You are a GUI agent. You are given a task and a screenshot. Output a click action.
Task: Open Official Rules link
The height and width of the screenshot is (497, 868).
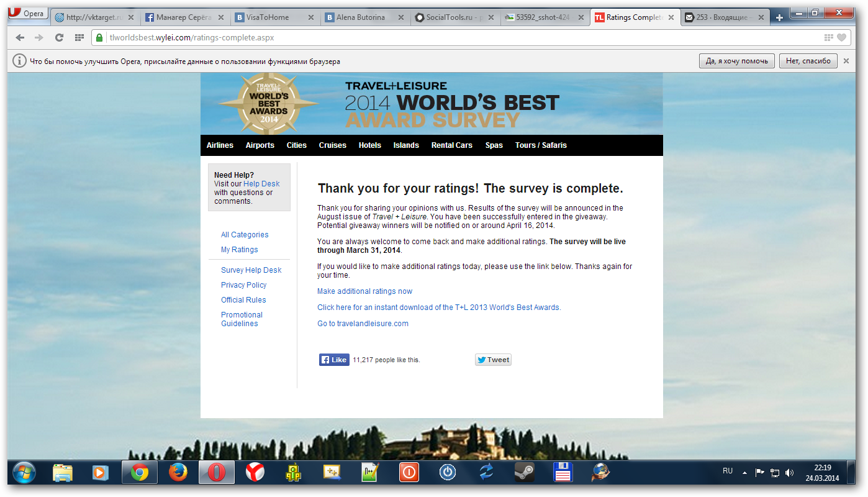[243, 300]
